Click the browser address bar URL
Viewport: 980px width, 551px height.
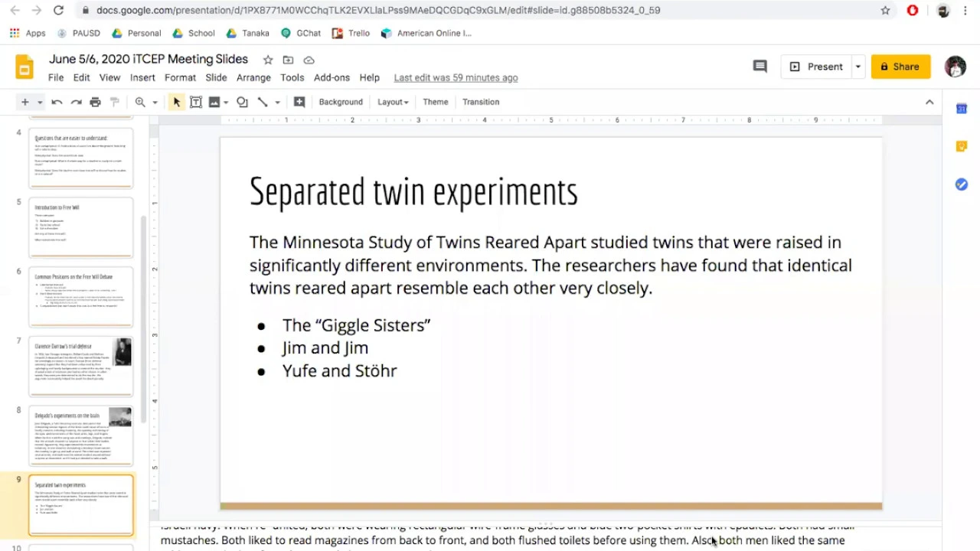point(378,10)
